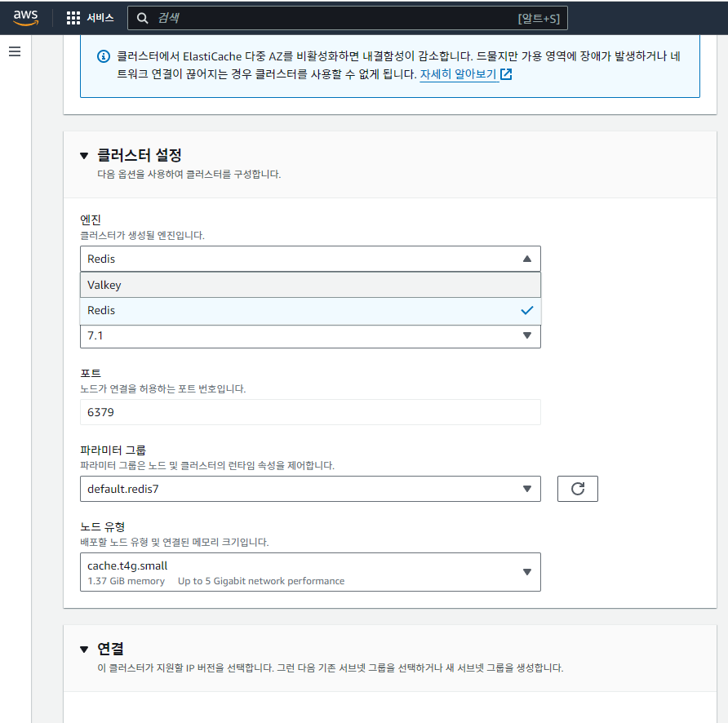
Task: Open the hamburger side navigation menu
Action: [15, 51]
